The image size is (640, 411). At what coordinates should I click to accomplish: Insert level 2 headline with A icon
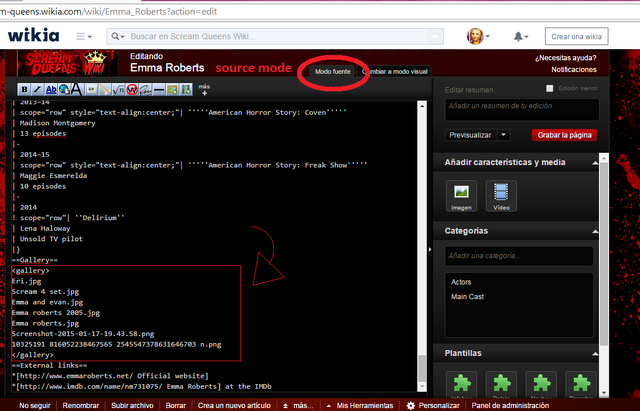[x=77, y=89]
